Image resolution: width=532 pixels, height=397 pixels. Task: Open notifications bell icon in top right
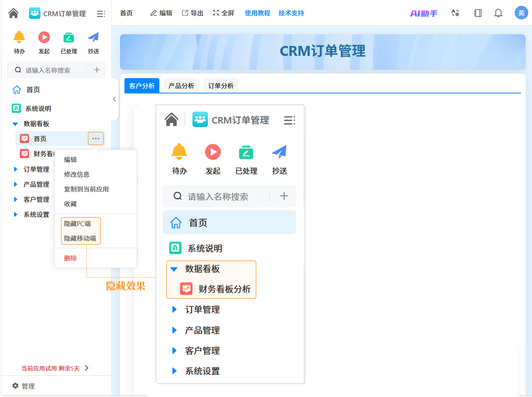point(498,13)
